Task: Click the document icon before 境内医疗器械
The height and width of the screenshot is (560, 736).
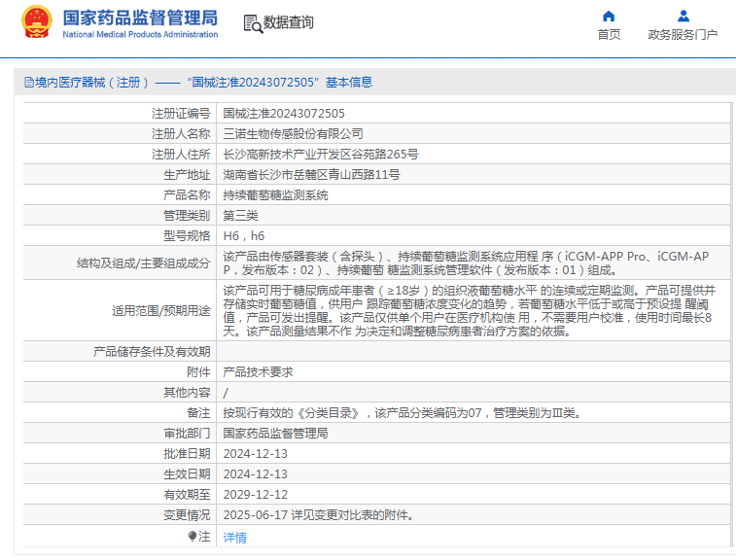Action: point(29,83)
